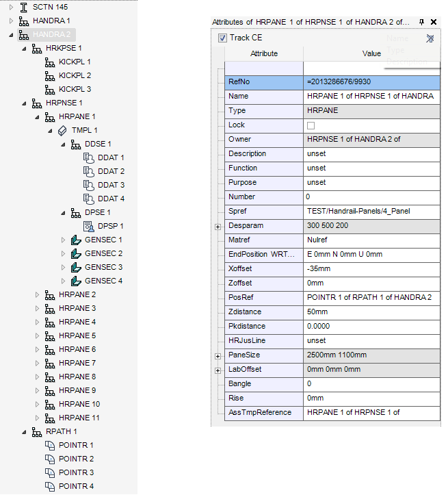Expand the Desparam attribute row

pos(218,226)
